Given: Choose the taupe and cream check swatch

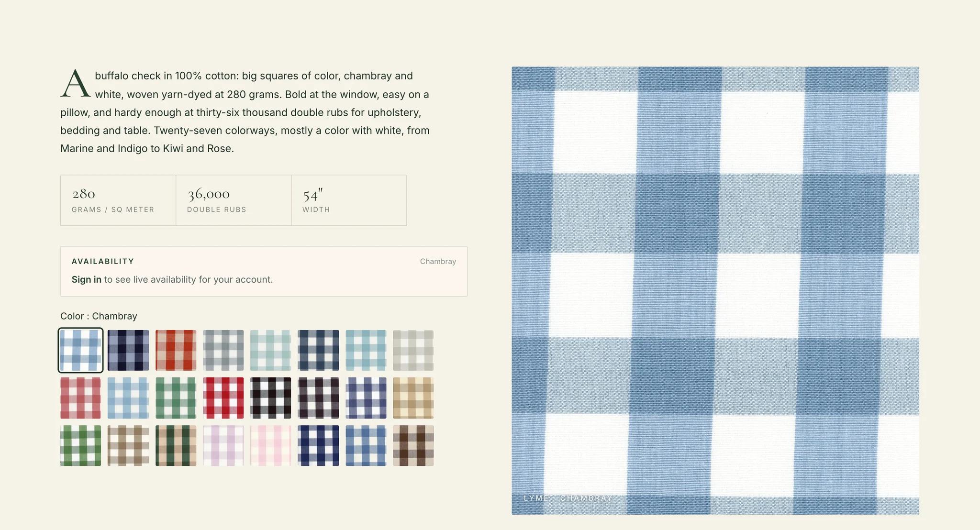Looking at the screenshot, I should (128, 445).
